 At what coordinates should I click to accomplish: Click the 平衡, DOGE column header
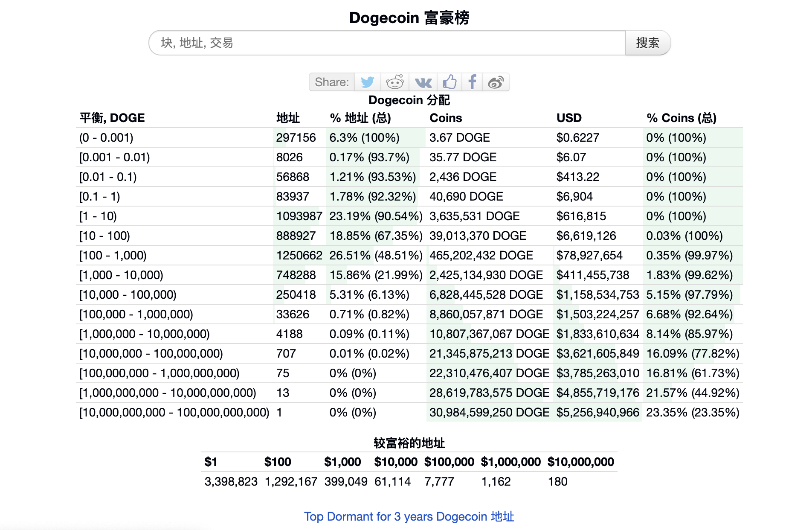coord(112,118)
